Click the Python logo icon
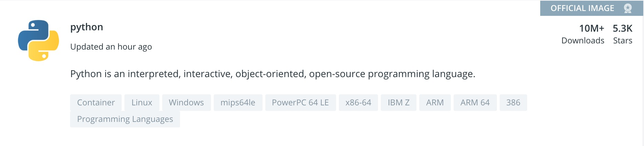Screen dimensions: 644x146 [x=38, y=41]
